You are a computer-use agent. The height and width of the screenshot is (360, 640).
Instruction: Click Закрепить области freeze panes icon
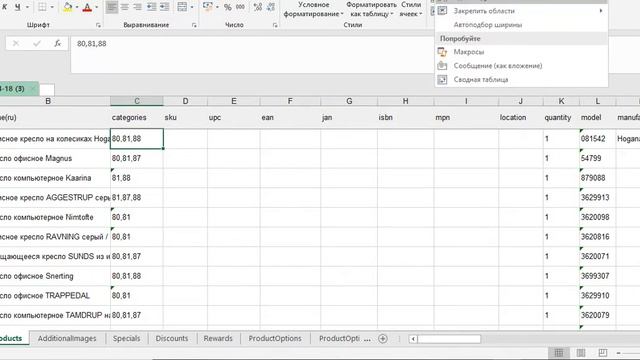coord(442,11)
